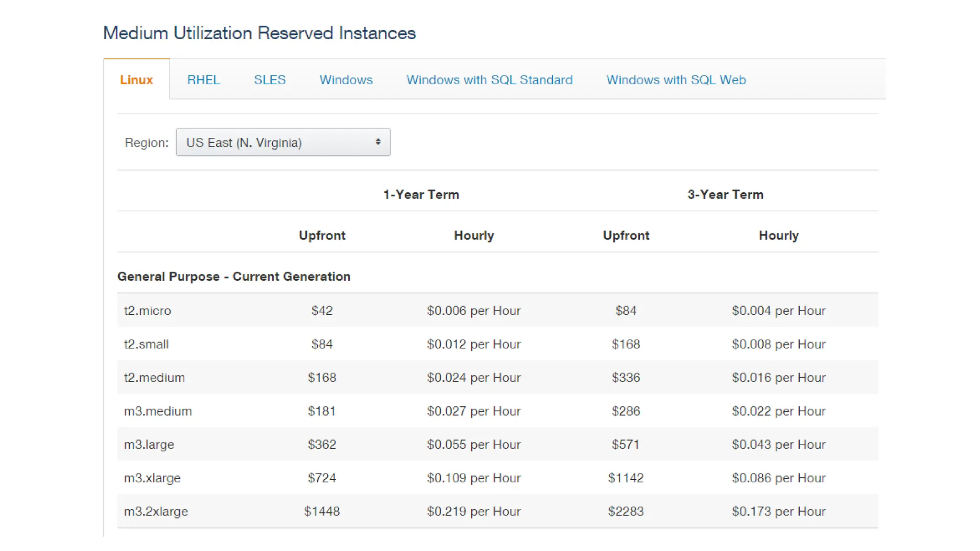Select the Linux tab
980x551 pixels.
[136, 80]
